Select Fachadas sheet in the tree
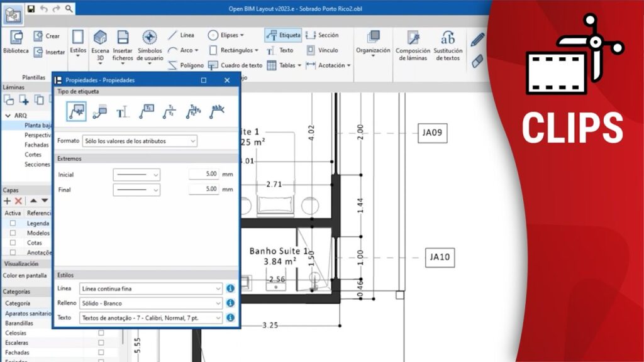The image size is (644, 362). coord(36,145)
